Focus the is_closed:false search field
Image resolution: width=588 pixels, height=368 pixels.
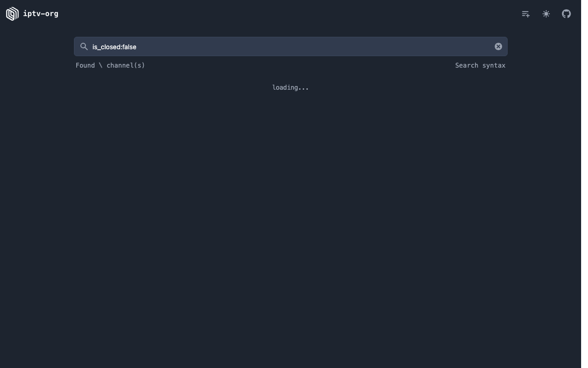click(291, 46)
